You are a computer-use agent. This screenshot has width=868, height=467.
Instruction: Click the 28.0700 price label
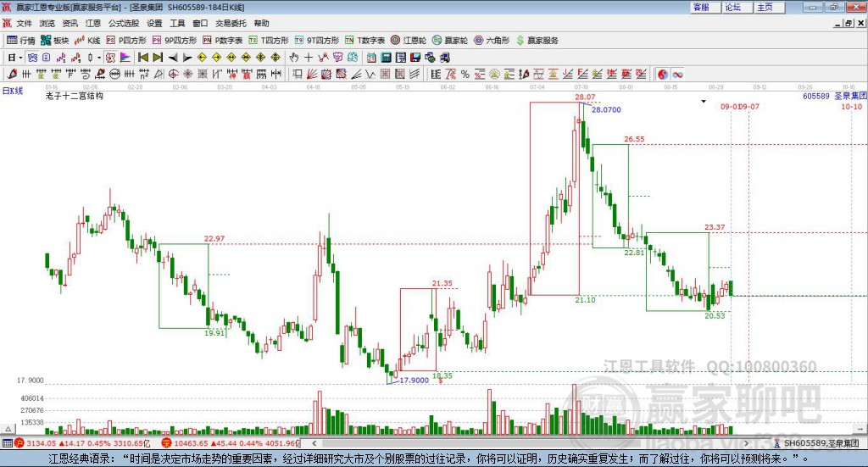(606, 109)
